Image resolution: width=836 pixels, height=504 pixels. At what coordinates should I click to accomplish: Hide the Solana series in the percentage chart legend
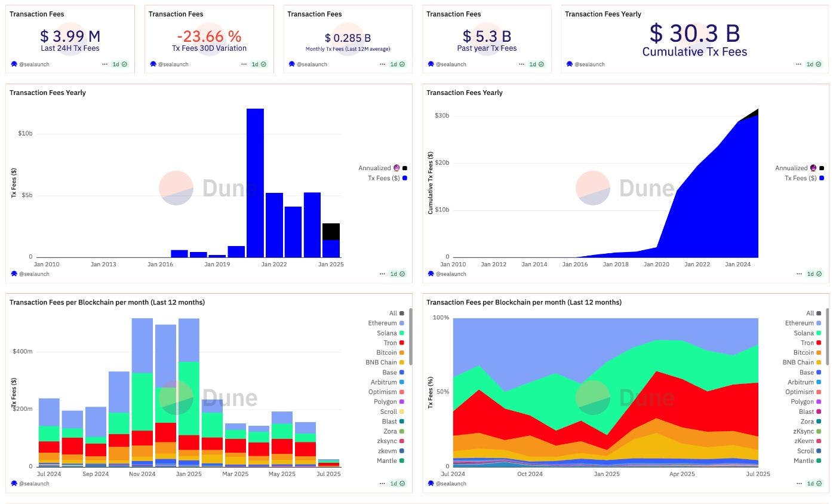tap(804, 333)
